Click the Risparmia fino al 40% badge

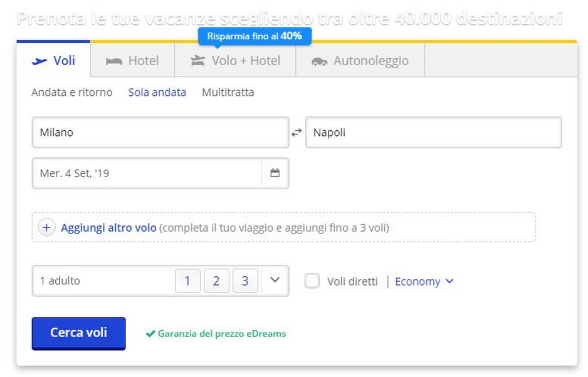coord(255,36)
